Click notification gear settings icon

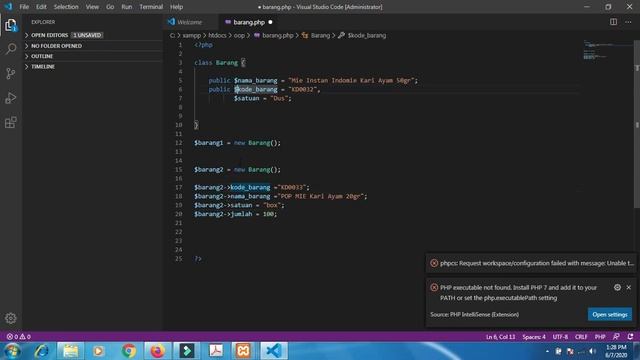[x=617, y=287]
